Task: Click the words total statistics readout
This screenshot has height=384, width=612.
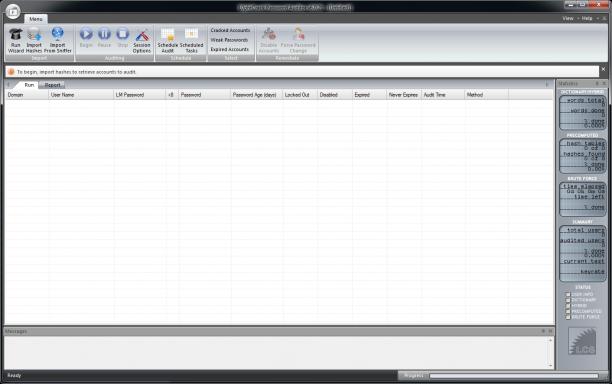Action: tap(583, 102)
